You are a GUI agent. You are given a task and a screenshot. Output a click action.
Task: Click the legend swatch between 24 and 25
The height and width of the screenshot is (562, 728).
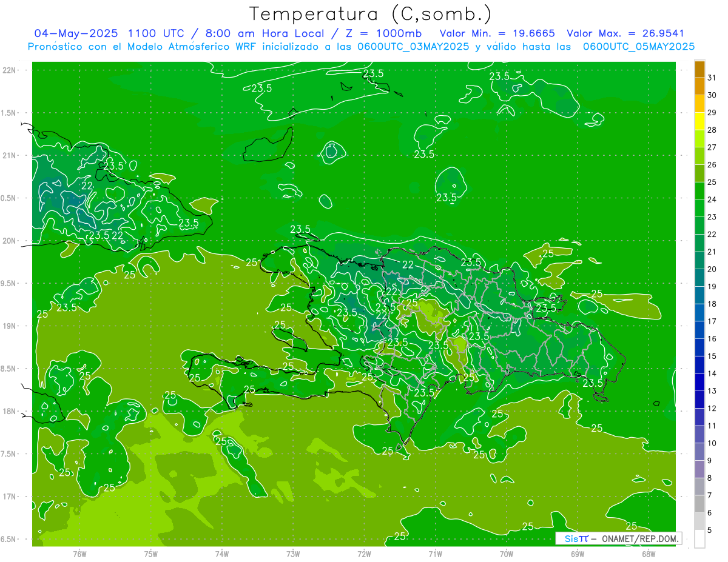pos(699,191)
